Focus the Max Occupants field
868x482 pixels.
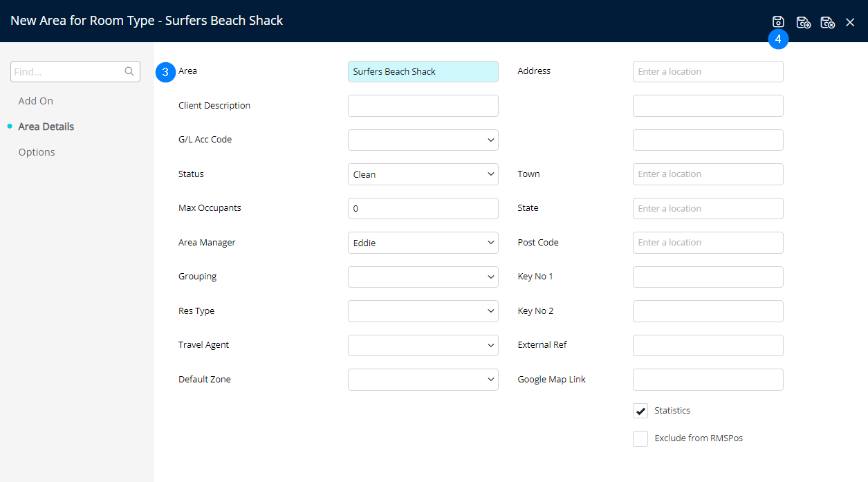coord(423,208)
